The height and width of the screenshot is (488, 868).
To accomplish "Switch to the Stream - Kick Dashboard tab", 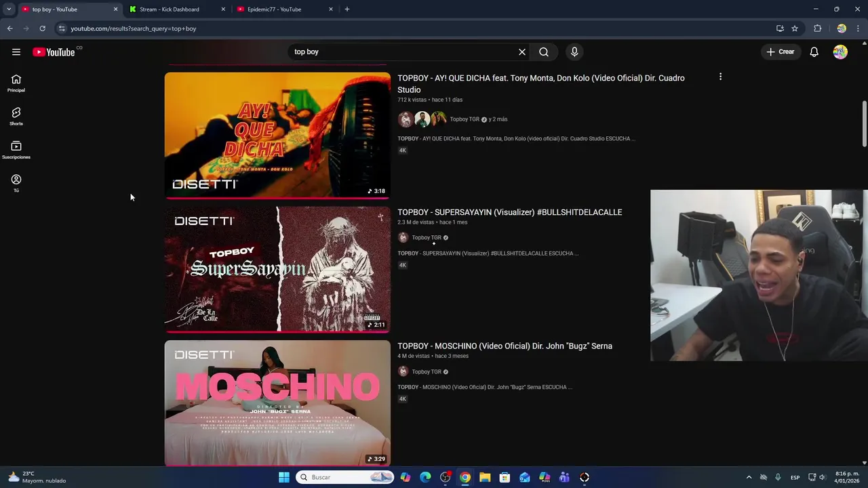I will tap(175, 9).
